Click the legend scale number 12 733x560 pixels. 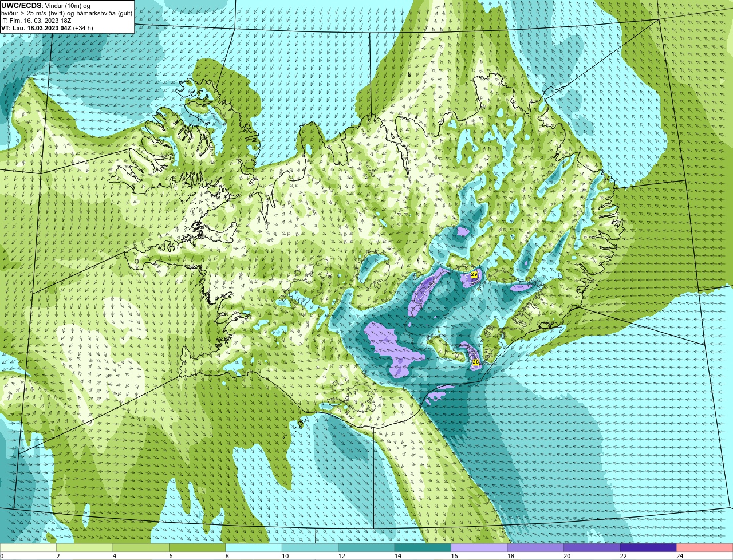pos(341,556)
